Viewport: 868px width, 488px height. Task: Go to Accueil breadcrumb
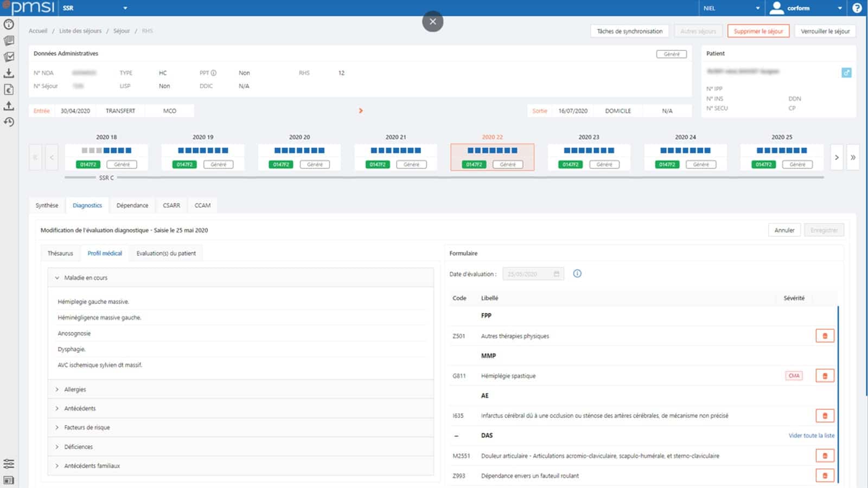point(38,31)
